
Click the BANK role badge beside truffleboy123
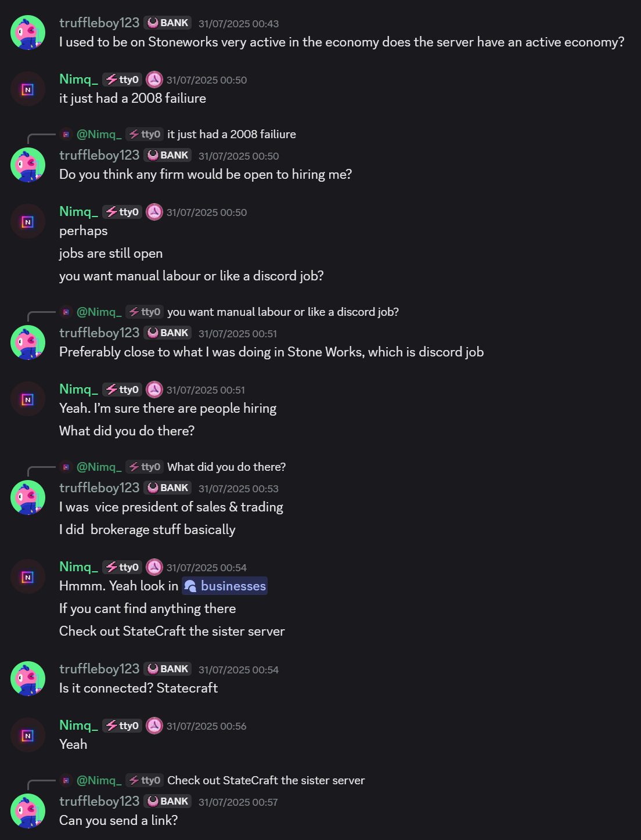point(168,23)
